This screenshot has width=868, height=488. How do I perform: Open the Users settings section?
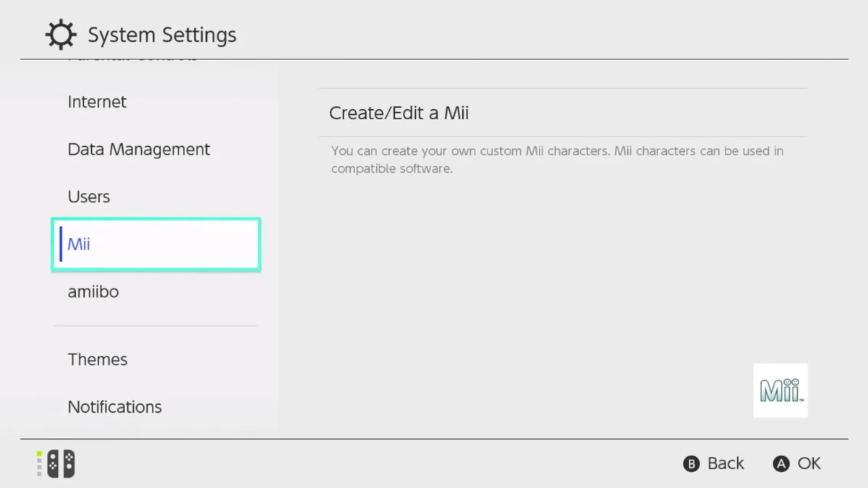point(88,196)
